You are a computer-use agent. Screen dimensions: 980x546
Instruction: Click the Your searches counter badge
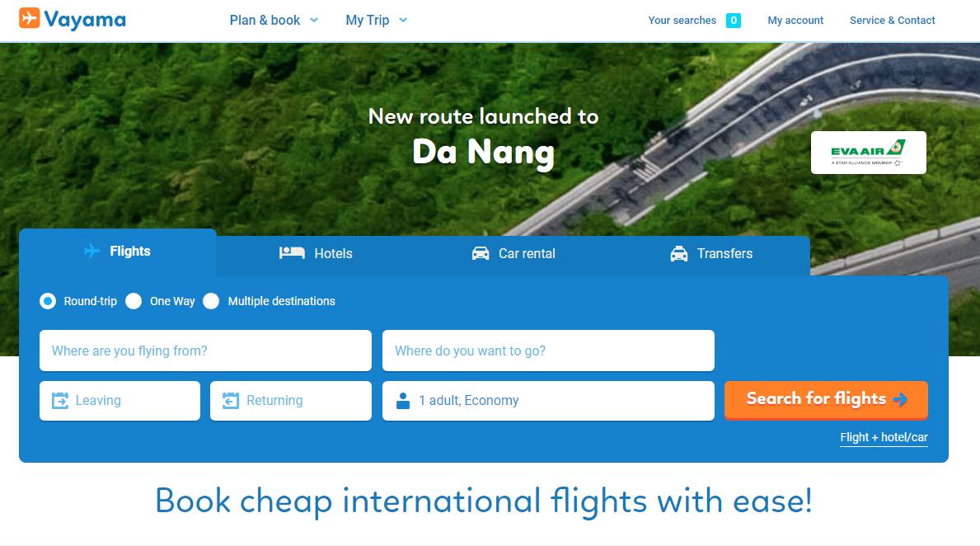coord(733,21)
